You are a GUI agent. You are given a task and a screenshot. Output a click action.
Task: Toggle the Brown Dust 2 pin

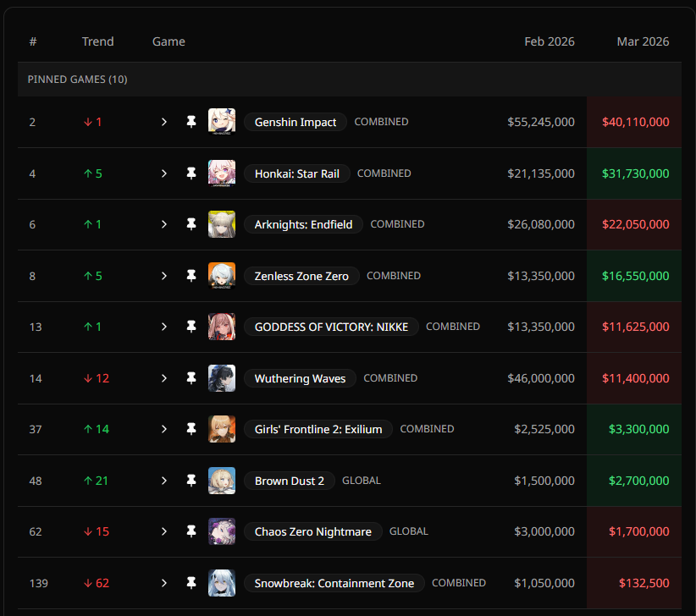point(191,481)
